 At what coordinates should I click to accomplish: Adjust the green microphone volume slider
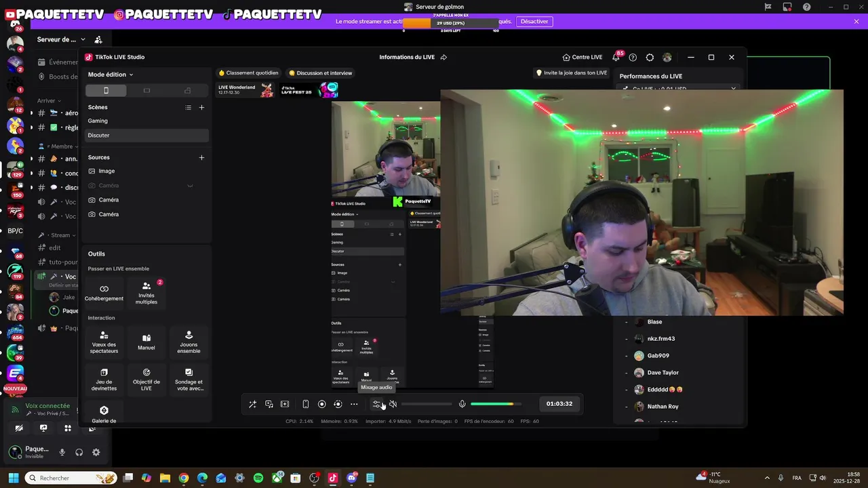click(x=496, y=404)
